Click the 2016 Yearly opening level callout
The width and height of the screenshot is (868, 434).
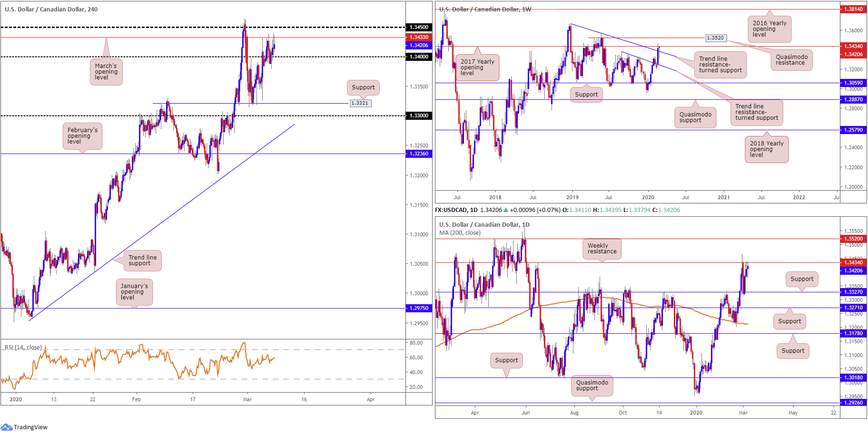click(x=769, y=29)
